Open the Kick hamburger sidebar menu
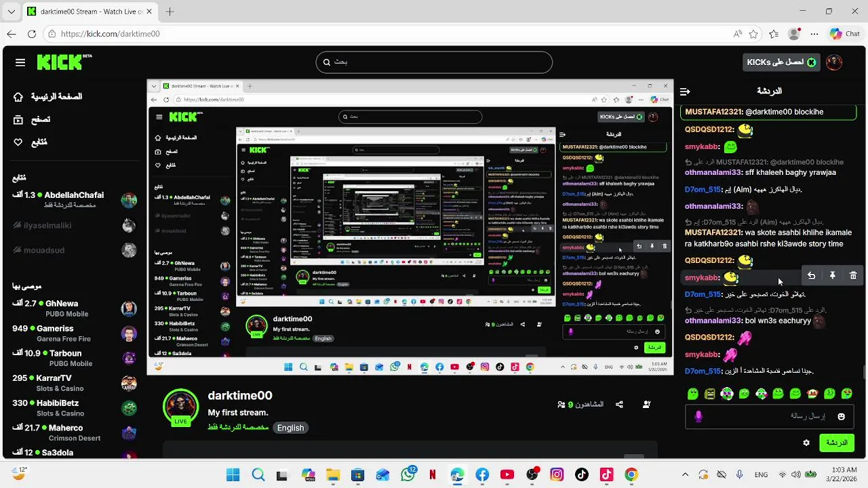The height and width of the screenshot is (488, 868). click(x=20, y=62)
